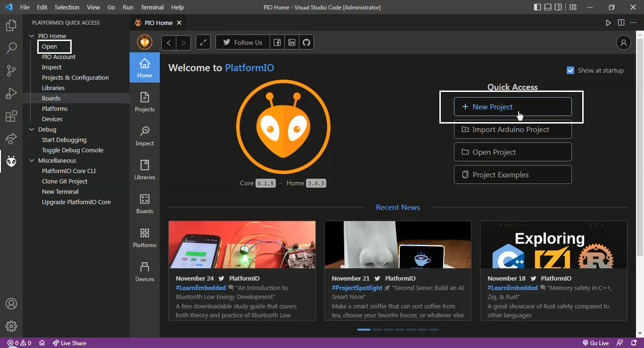Click Follow Us Twitter button
The width and height of the screenshot is (644, 348).
pyautogui.click(x=243, y=42)
